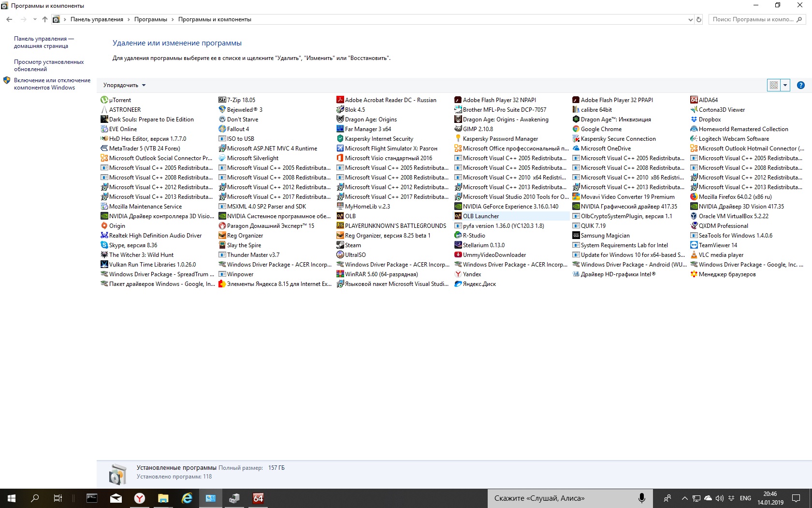Open recent locations dropdown near navigation arrows
The width and height of the screenshot is (812, 508).
click(x=35, y=20)
